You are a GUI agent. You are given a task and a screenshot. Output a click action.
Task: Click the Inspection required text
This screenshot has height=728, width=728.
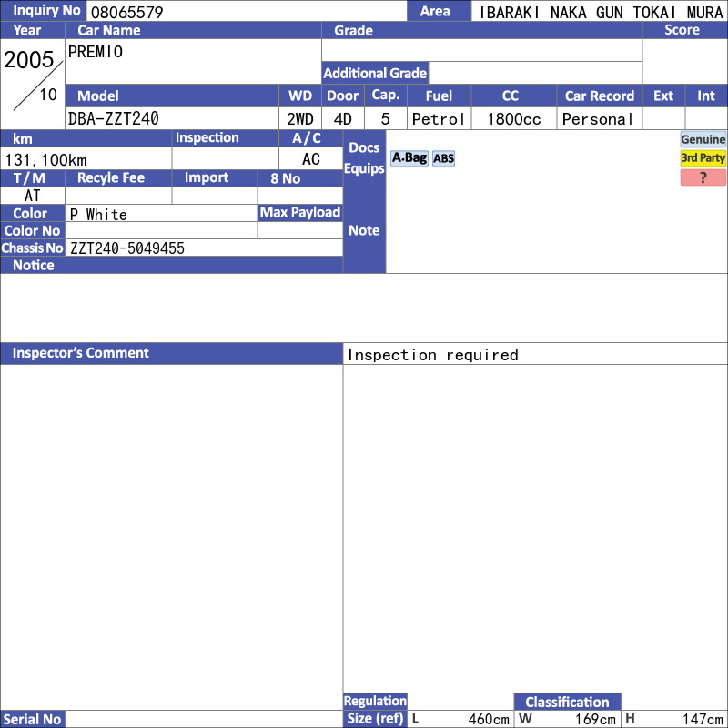(433, 355)
